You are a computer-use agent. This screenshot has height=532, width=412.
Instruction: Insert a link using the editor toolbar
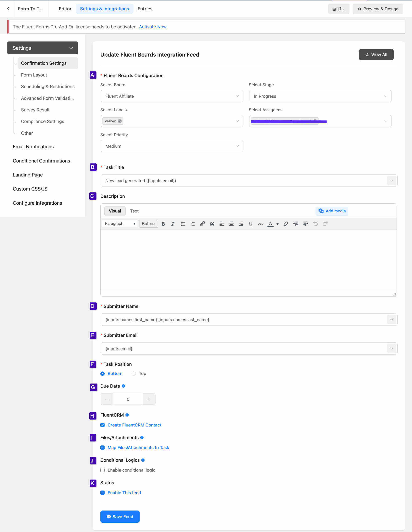(x=202, y=224)
